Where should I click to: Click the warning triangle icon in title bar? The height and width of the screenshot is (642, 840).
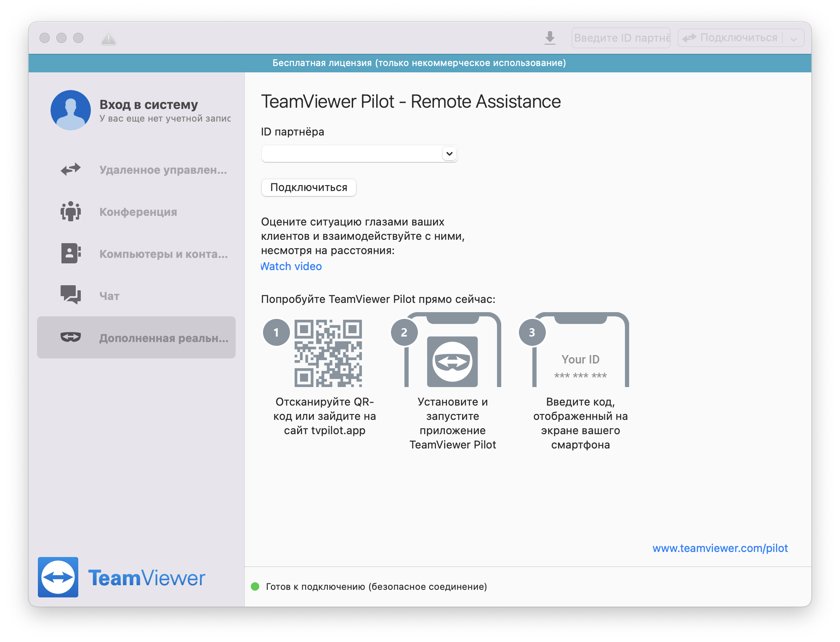tap(109, 38)
